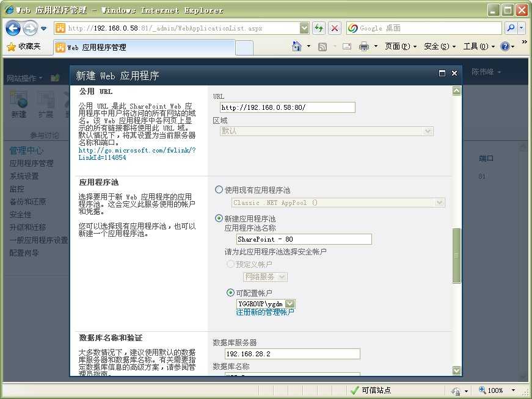
Task: Click 配置向导 in the left navigation
Action: click(x=24, y=253)
